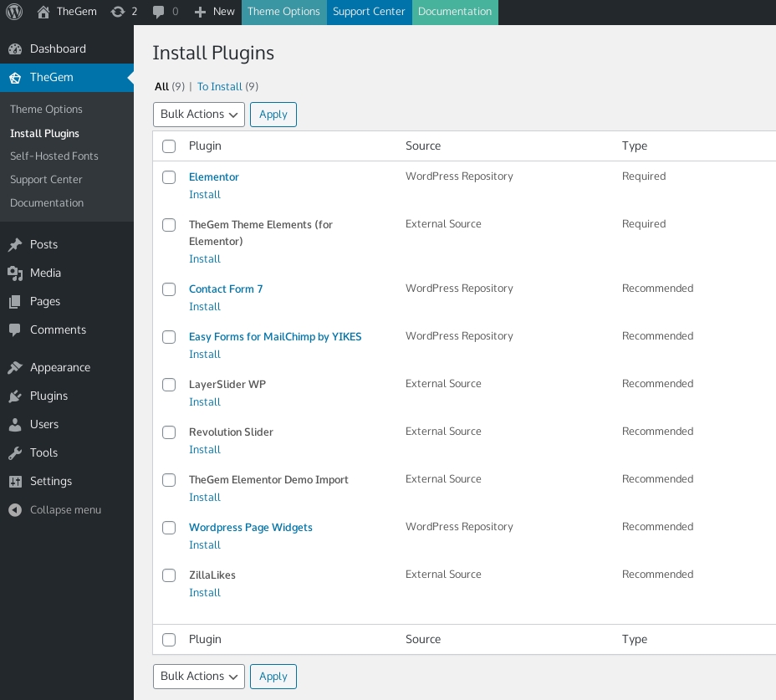Go to Appearance in sidebar
The width and height of the screenshot is (776, 700).
point(59,367)
